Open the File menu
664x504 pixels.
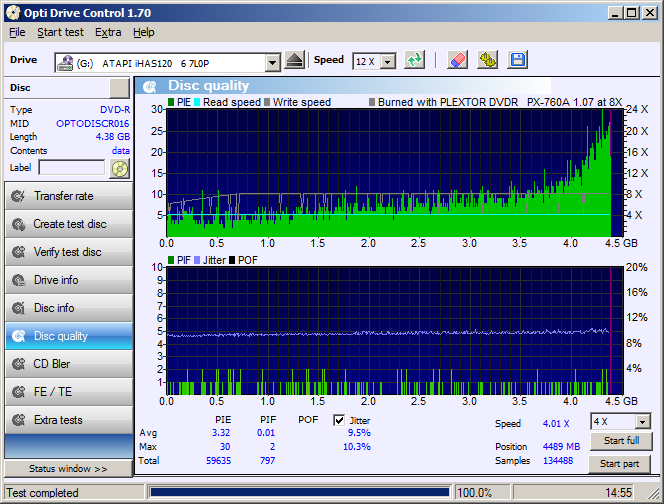coord(17,32)
